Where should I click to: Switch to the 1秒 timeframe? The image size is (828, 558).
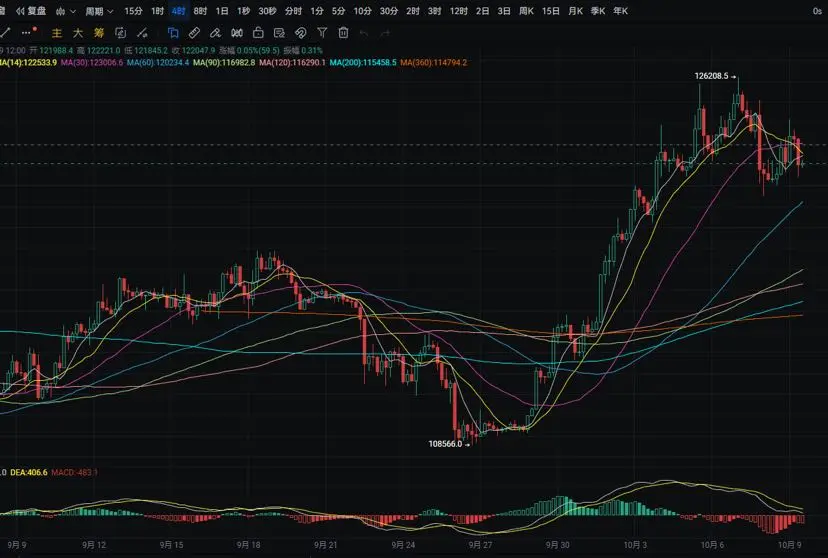pyautogui.click(x=243, y=11)
